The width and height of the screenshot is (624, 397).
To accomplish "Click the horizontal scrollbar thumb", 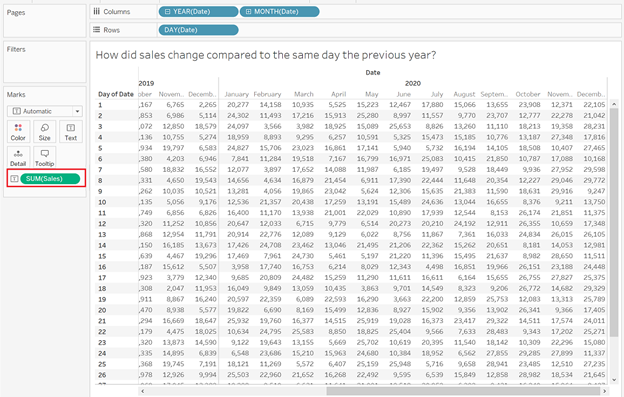I will (464, 391).
